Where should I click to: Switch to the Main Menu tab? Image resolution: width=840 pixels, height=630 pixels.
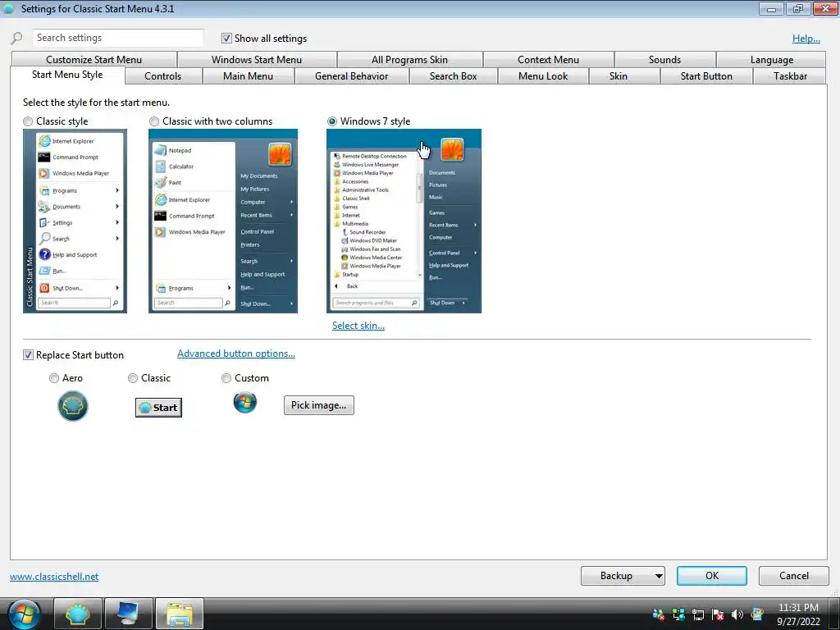[248, 76]
